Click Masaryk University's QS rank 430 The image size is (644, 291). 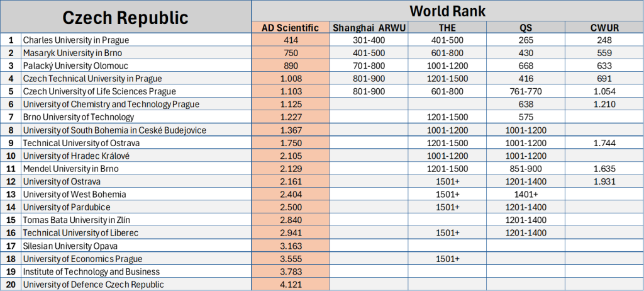coord(525,53)
